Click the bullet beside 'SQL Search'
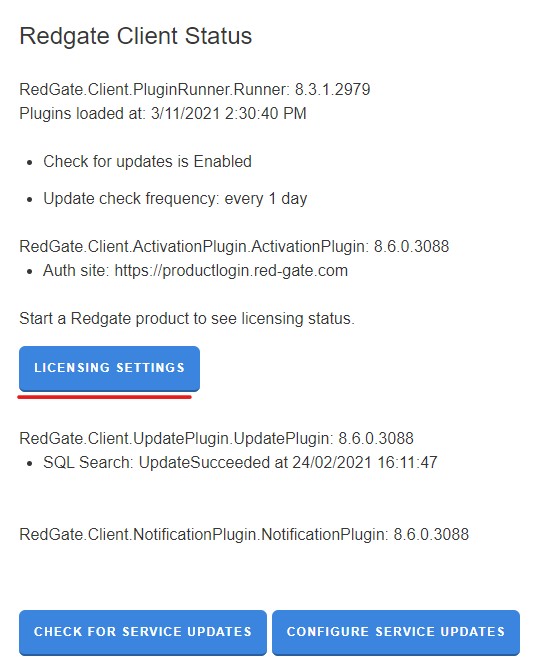The height and width of the screenshot is (671, 533). 30,463
